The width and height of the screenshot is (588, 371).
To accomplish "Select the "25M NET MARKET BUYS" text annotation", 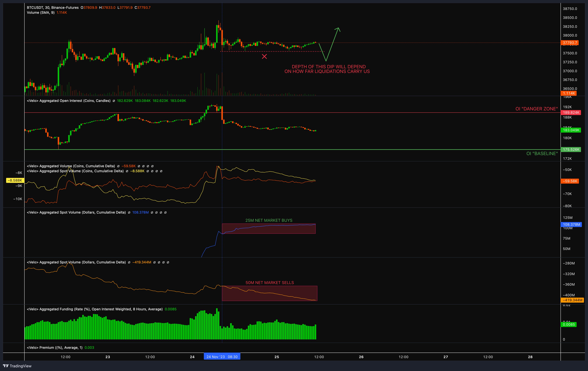I will [x=269, y=220].
